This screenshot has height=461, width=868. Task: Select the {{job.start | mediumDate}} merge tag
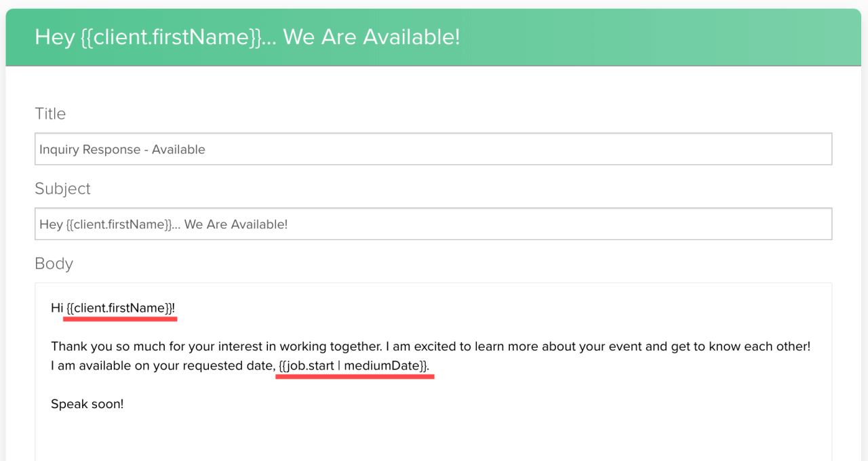point(354,365)
